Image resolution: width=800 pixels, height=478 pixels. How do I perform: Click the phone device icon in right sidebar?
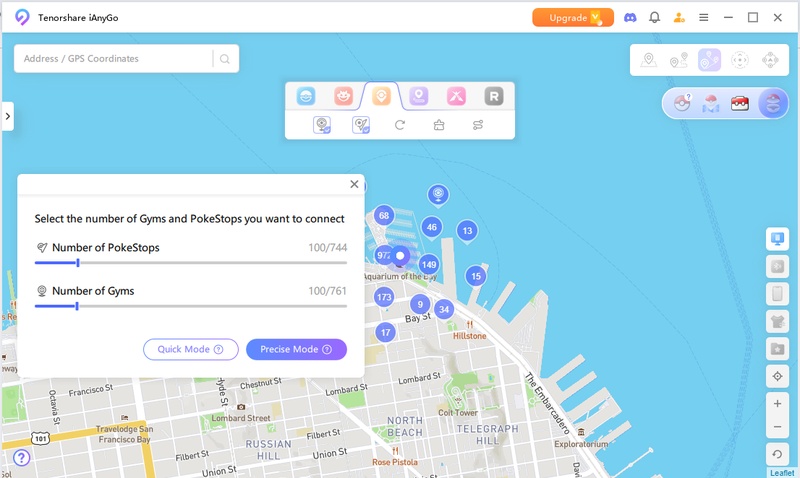click(777, 294)
